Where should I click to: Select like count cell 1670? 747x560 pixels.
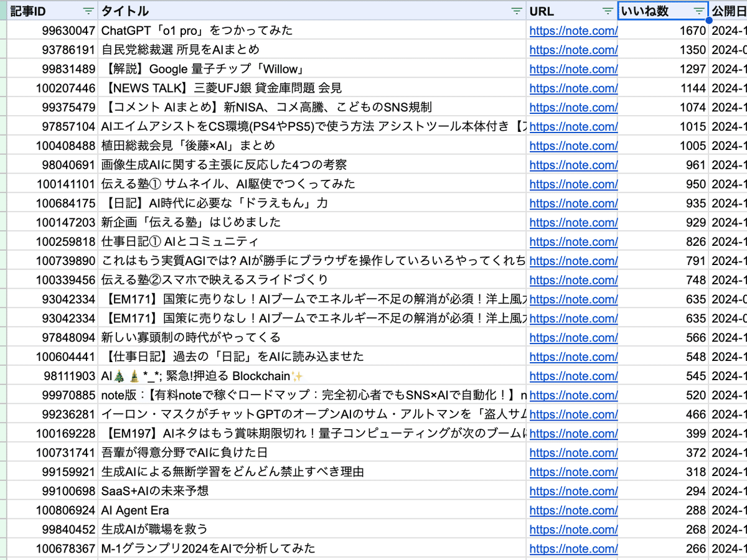663,30
